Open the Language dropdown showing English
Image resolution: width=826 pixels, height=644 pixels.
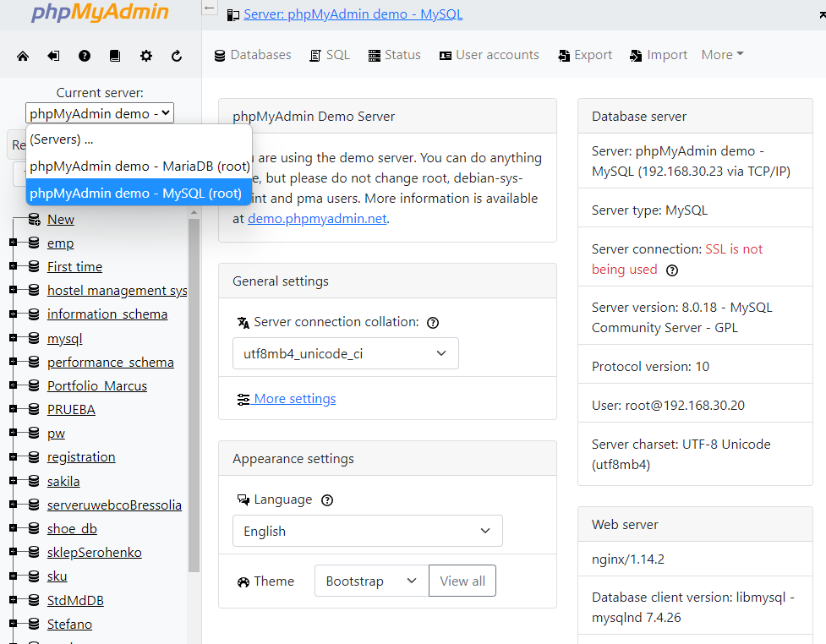point(368,531)
